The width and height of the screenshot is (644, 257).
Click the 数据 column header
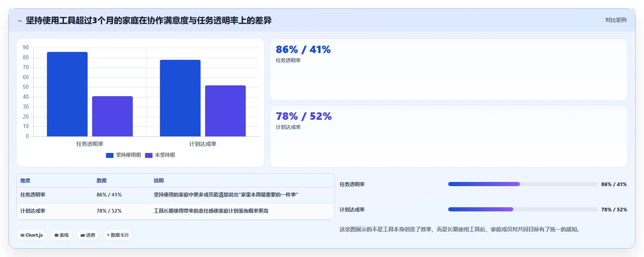point(102,181)
